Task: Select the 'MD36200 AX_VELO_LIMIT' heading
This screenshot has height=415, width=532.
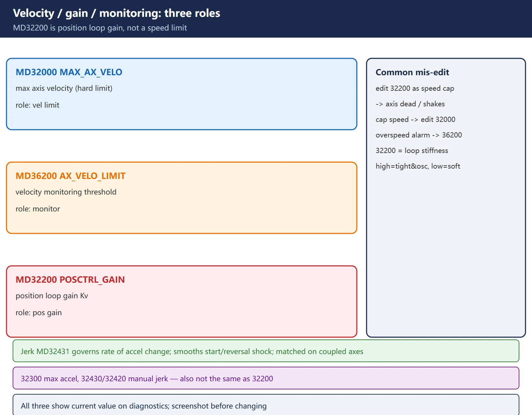Action: [x=70, y=176]
